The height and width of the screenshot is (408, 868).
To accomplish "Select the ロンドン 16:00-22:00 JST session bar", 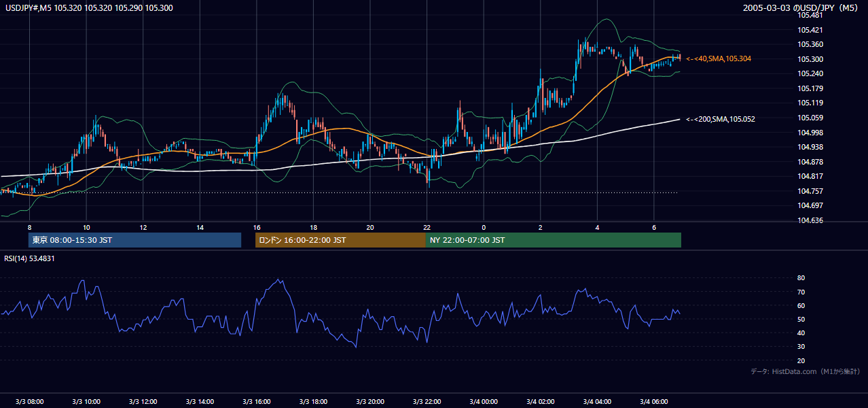I will click(340, 240).
